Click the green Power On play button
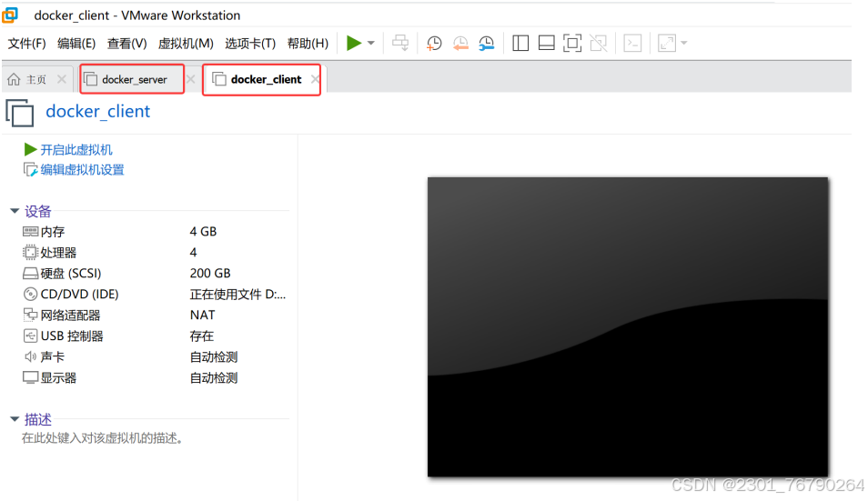The height and width of the screenshot is (501, 868). 354,43
